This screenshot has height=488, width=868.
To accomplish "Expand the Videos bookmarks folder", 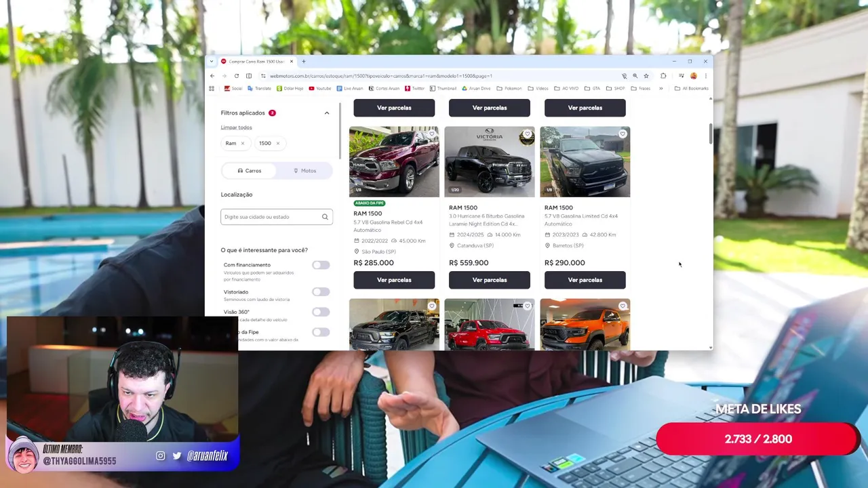I will point(538,88).
